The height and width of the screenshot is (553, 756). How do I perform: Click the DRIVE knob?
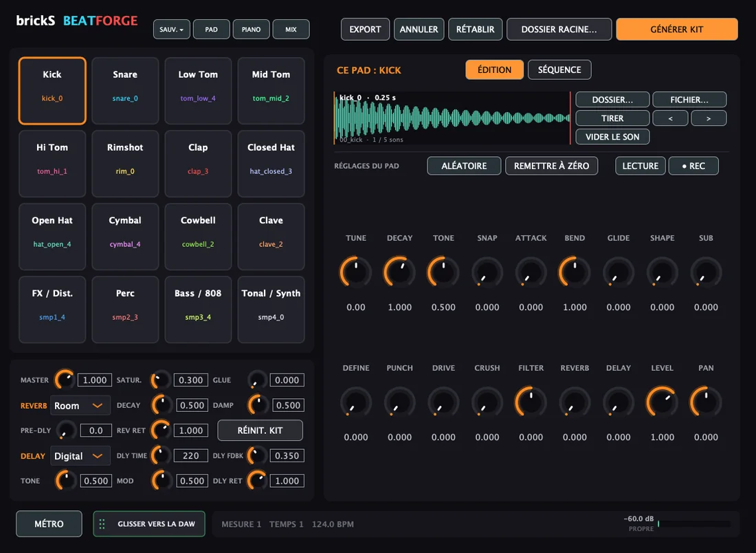443,402
